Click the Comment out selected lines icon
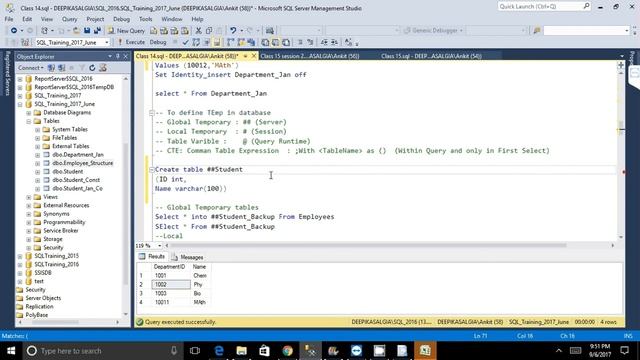This screenshot has width=640, height=360. 300,42
